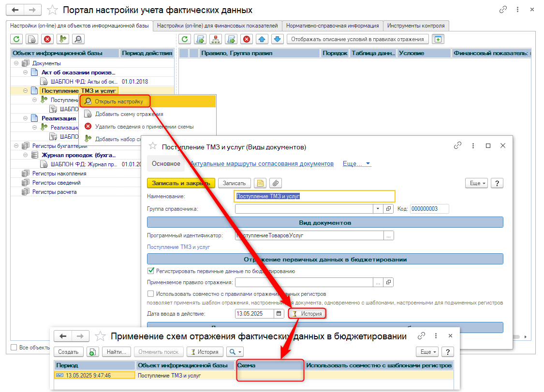Open the three-dot menu of the portal window
This screenshot has width=544, height=392.
(x=517, y=10)
